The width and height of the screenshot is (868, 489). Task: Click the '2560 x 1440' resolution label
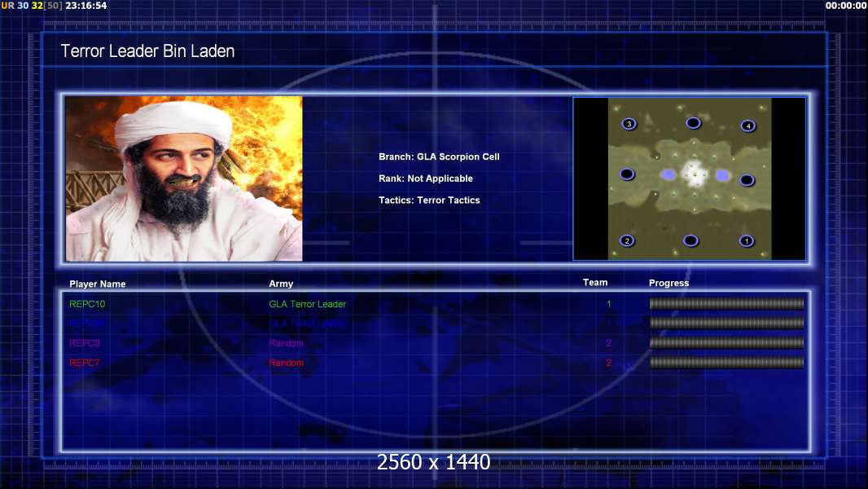click(x=433, y=462)
